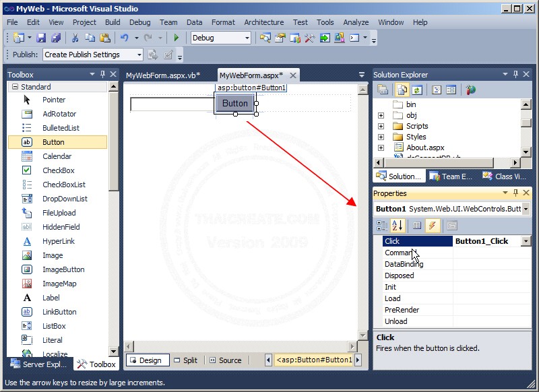Click the ASP.NET Configuration globe icon
Image resolution: width=539 pixels, height=392 pixels.
(x=470, y=90)
